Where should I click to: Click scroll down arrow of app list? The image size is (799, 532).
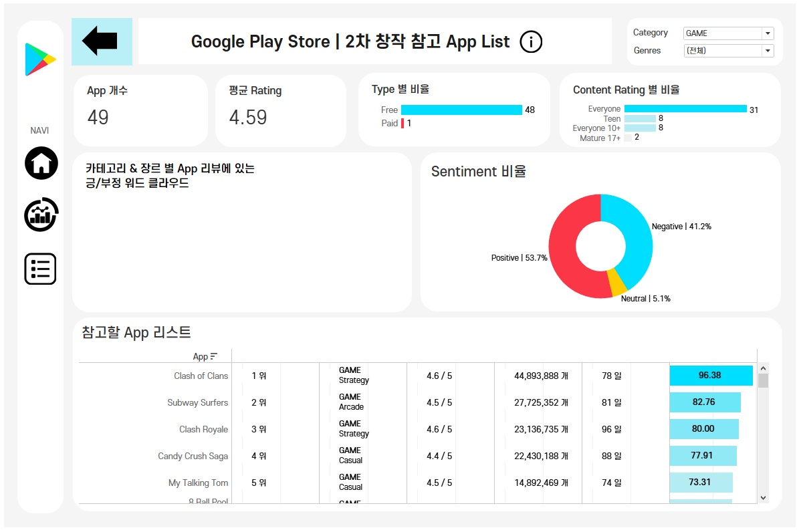[x=763, y=498]
